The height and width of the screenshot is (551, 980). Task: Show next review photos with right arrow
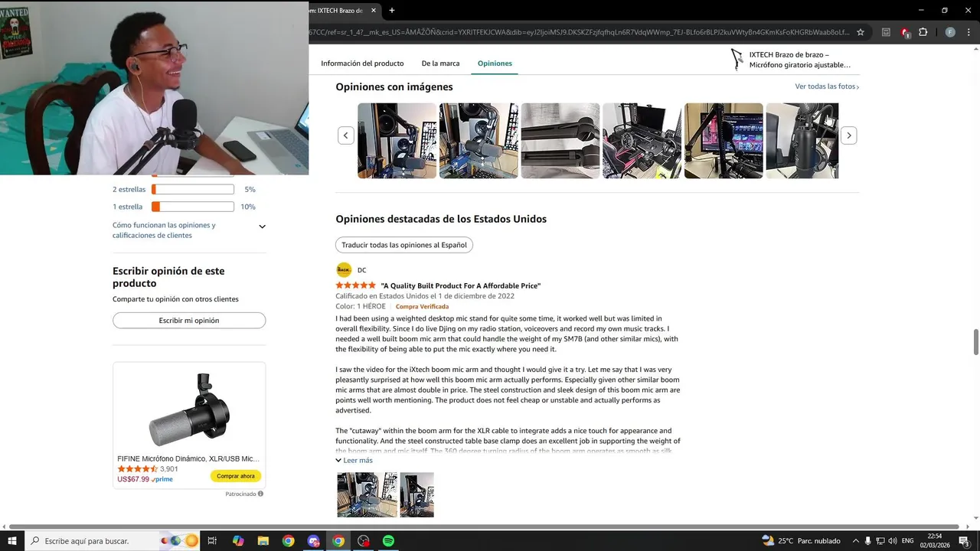point(848,135)
